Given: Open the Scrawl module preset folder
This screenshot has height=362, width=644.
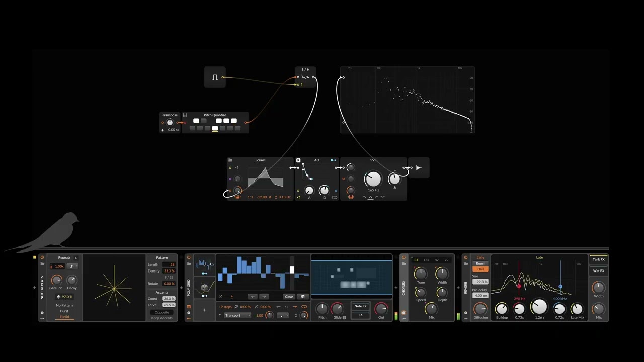Looking at the screenshot, I should pos(230,160).
